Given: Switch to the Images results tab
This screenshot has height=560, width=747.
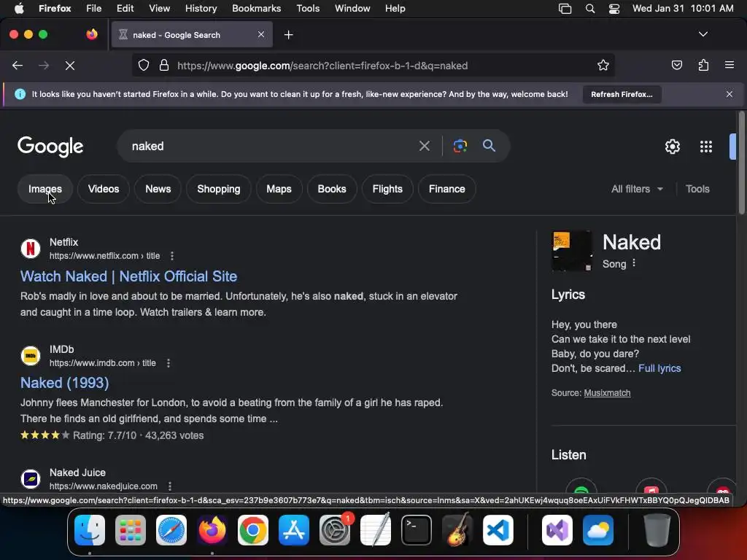Looking at the screenshot, I should pyautogui.click(x=44, y=189).
